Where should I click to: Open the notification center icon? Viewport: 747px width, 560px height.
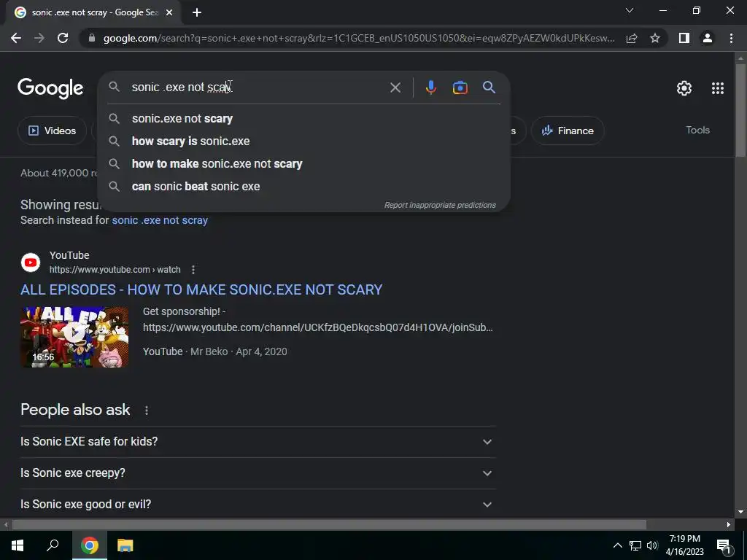(x=724, y=546)
